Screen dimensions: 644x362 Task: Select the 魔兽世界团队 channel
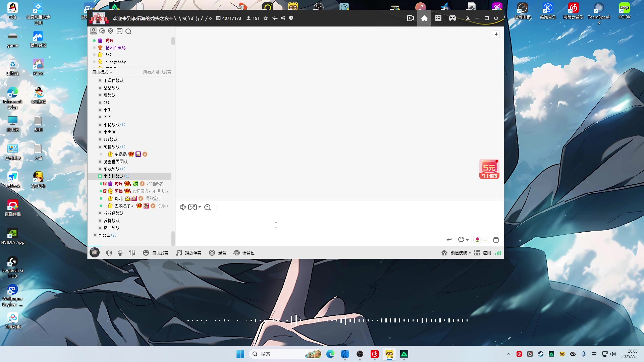[x=115, y=162]
